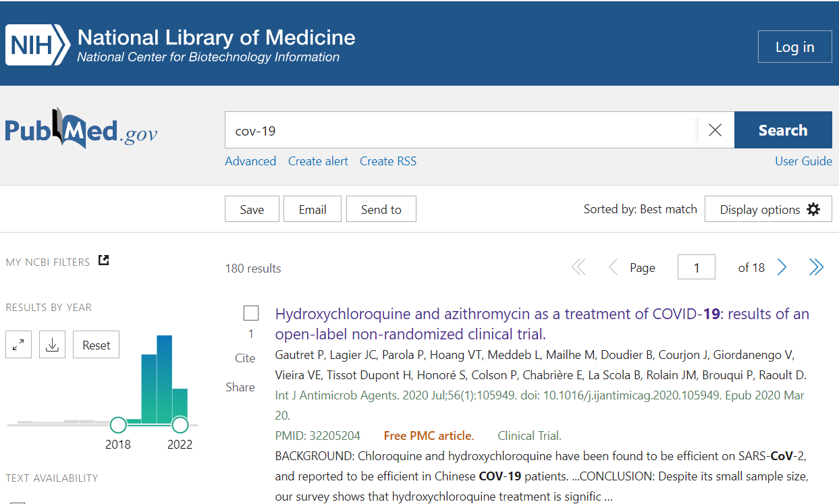
Task: Click the Create alert link
Action: tap(318, 161)
